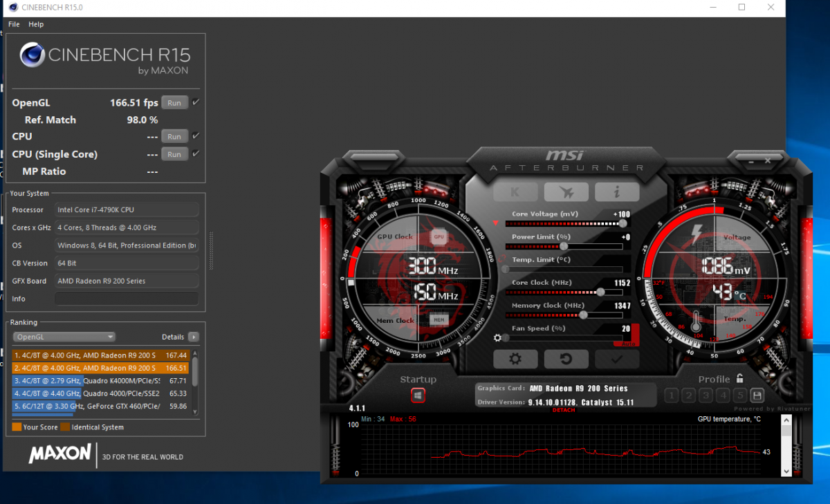Click the fan speed gear icon
The width and height of the screenshot is (830, 504).
[x=497, y=338]
